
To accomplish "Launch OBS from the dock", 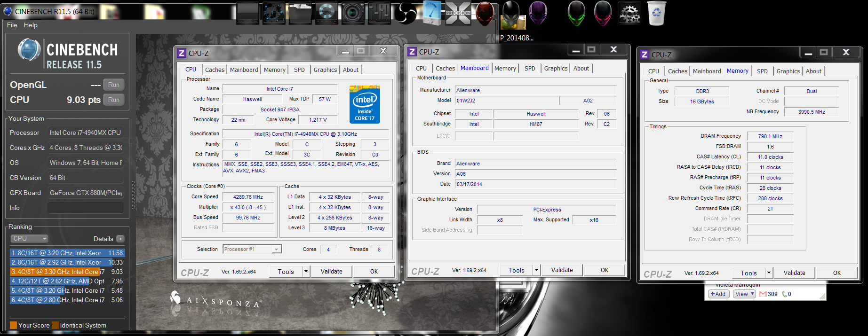I will pos(406,13).
